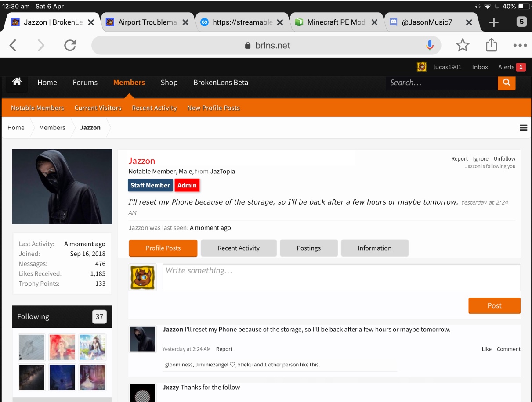Screen dimensions: 532x402
Task: Click the orange Post button
Action: click(x=494, y=305)
